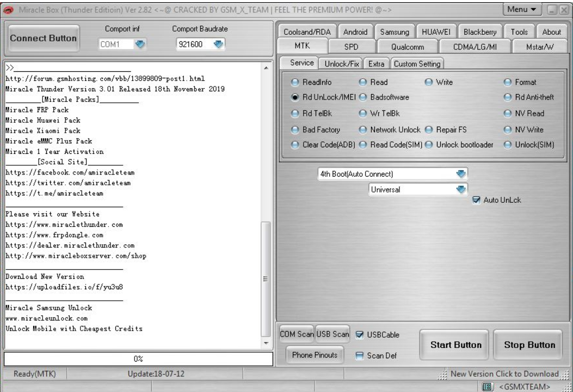Click the Connect Button
Viewport: 573px width, 392px height.
point(44,39)
